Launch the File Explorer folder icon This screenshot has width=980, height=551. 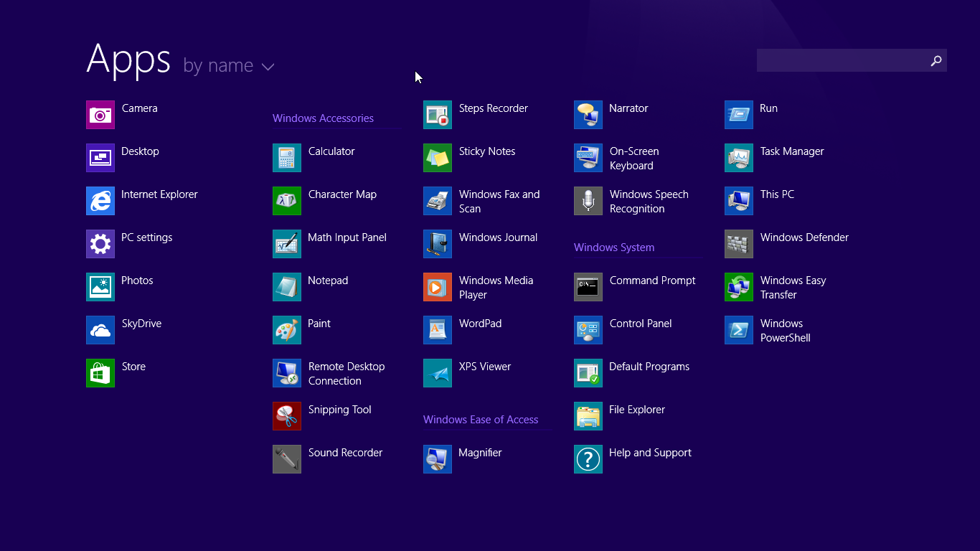(x=588, y=416)
